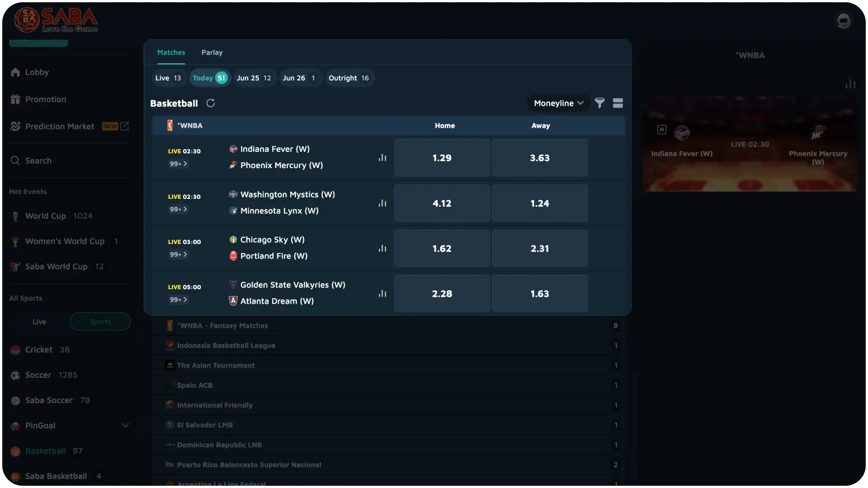Bet Minnesota Lynx away odds 1.24

click(540, 203)
